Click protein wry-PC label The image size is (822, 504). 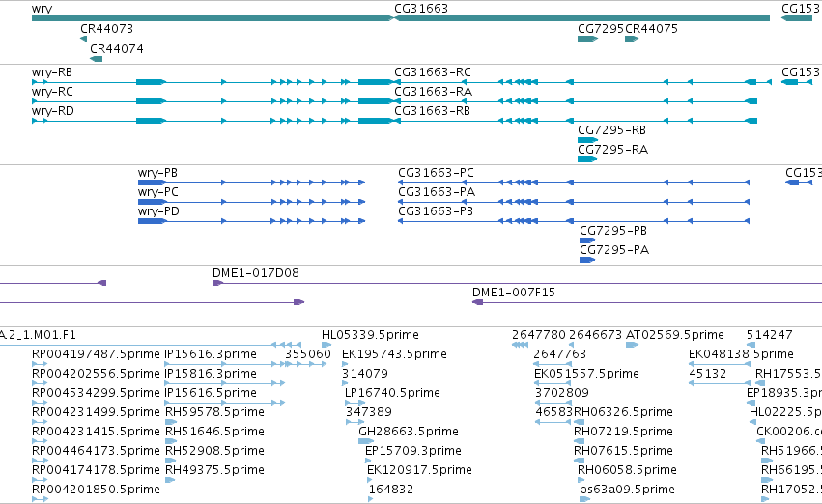tap(157, 192)
